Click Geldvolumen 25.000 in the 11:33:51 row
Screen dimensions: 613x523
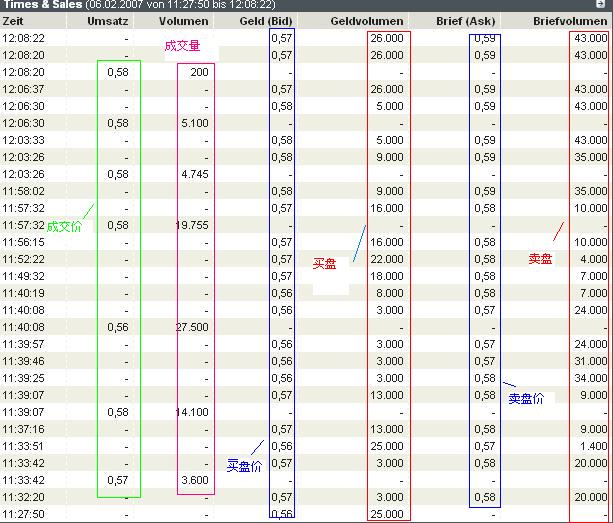point(387,446)
